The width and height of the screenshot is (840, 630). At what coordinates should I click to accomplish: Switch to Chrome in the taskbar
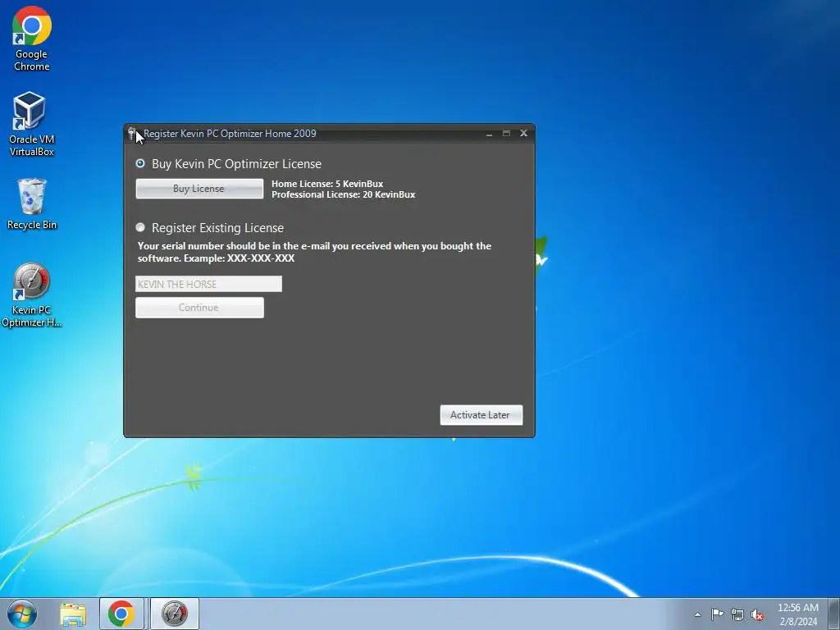click(x=121, y=614)
